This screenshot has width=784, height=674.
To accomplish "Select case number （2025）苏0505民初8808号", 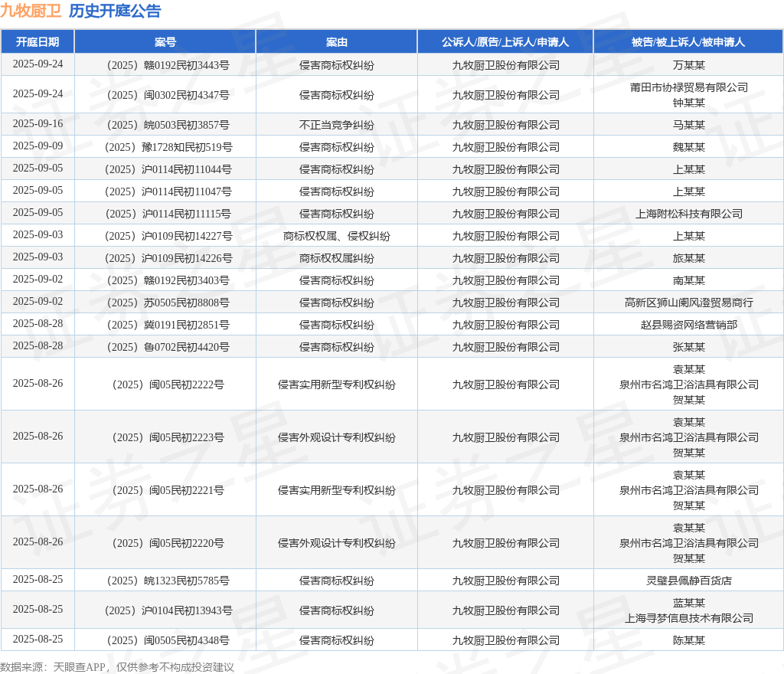I will (165, 303).
